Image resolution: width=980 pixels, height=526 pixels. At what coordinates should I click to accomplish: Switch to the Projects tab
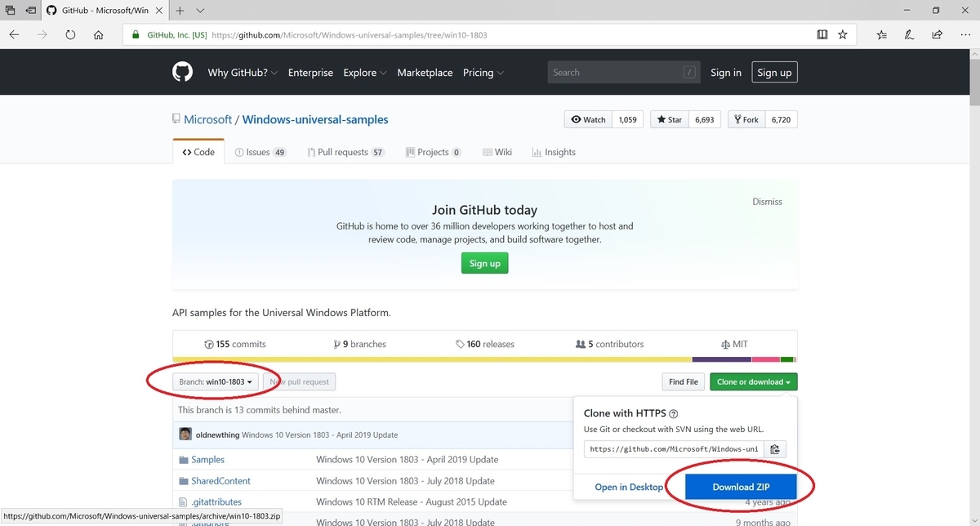click(x=433, y=152)
